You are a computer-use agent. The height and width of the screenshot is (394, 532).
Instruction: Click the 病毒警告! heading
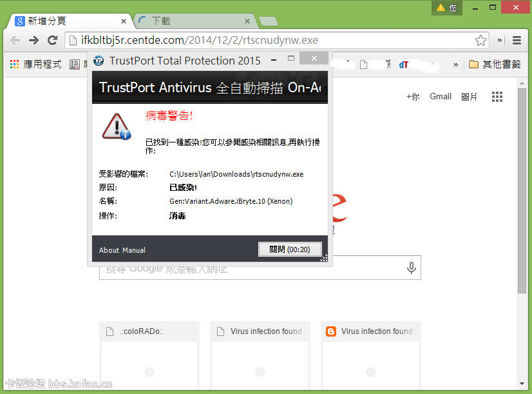[169, 116]
